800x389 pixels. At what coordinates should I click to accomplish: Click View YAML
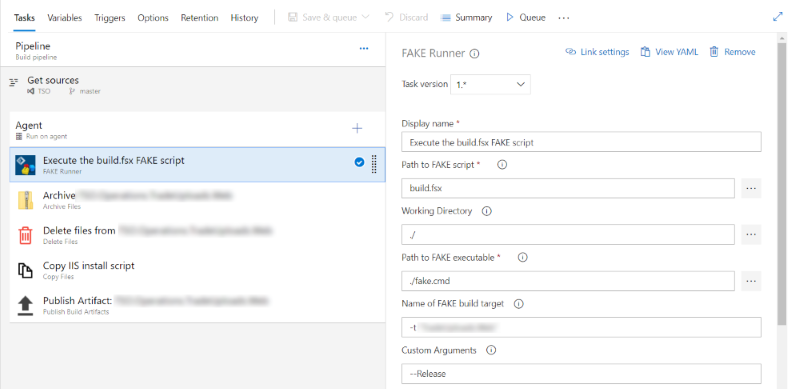pyautogui.click(x=669, y=52)
